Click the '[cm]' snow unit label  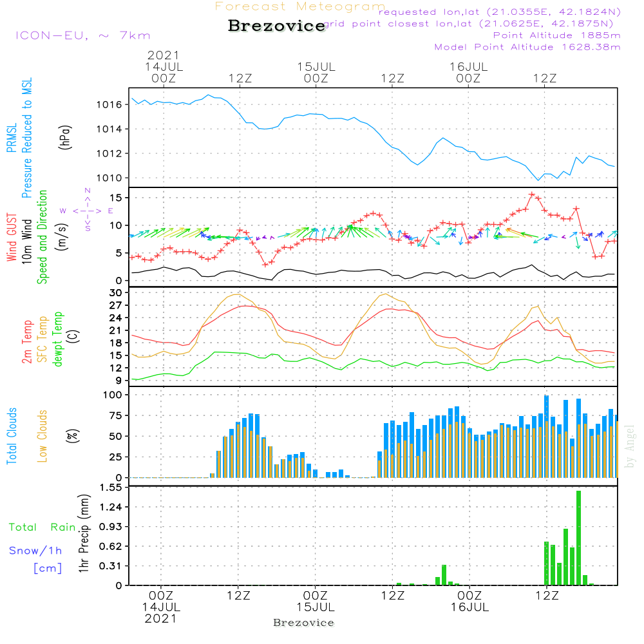48,568
